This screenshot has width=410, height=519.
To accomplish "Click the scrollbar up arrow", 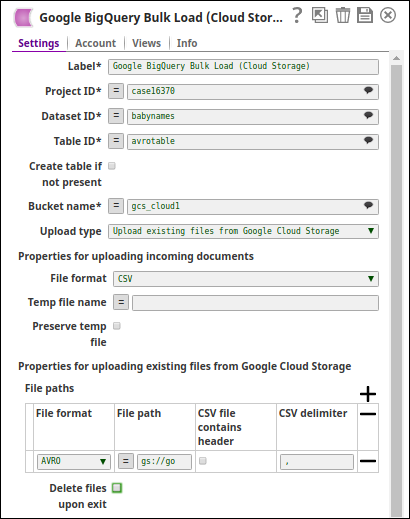I will [396, 58].
